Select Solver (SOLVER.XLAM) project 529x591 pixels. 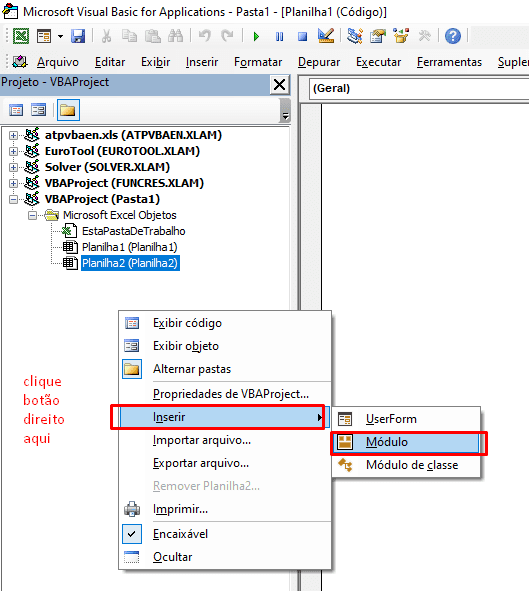click(x=107, y=167)
